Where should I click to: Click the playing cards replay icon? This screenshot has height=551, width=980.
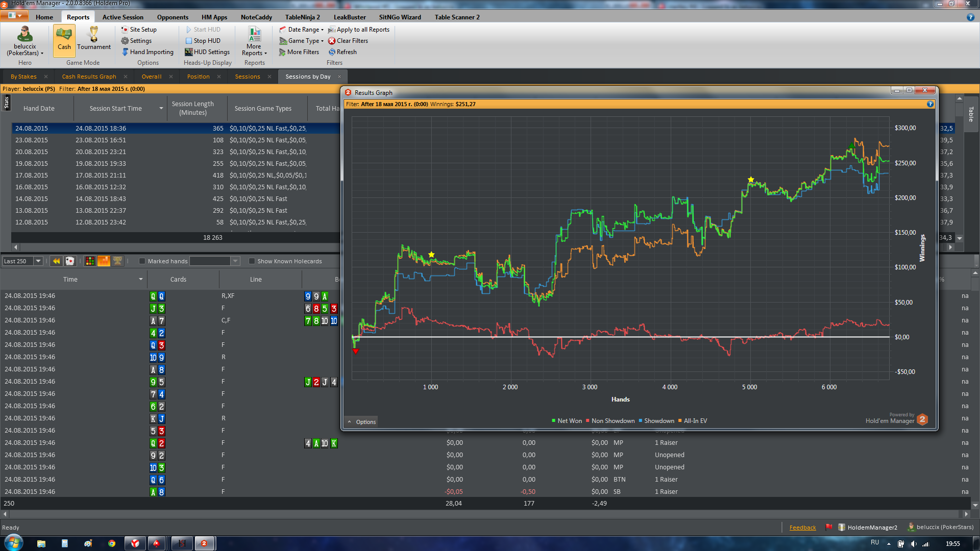(x=70, y=261)
